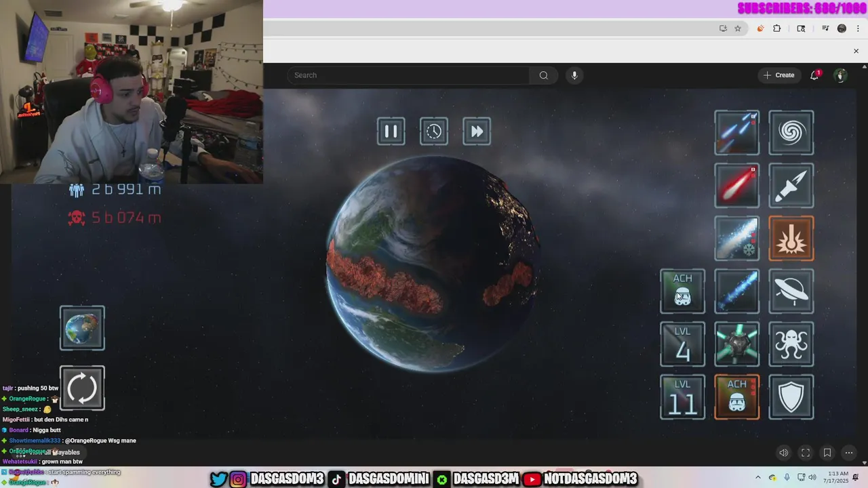Screen dimensions: 868x488
Task: Open the Chrome profile avatar
Action: (842, 28)
